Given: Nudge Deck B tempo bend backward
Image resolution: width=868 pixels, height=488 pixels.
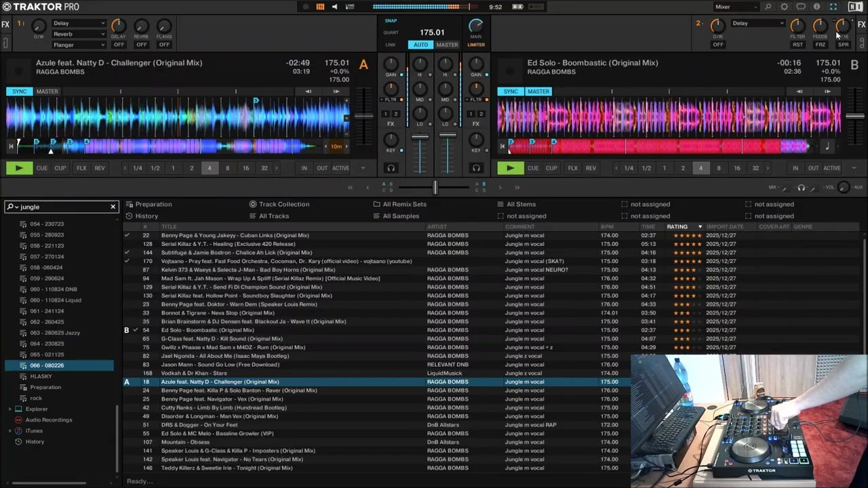Looking at the screenshot, I should (800, 91).
